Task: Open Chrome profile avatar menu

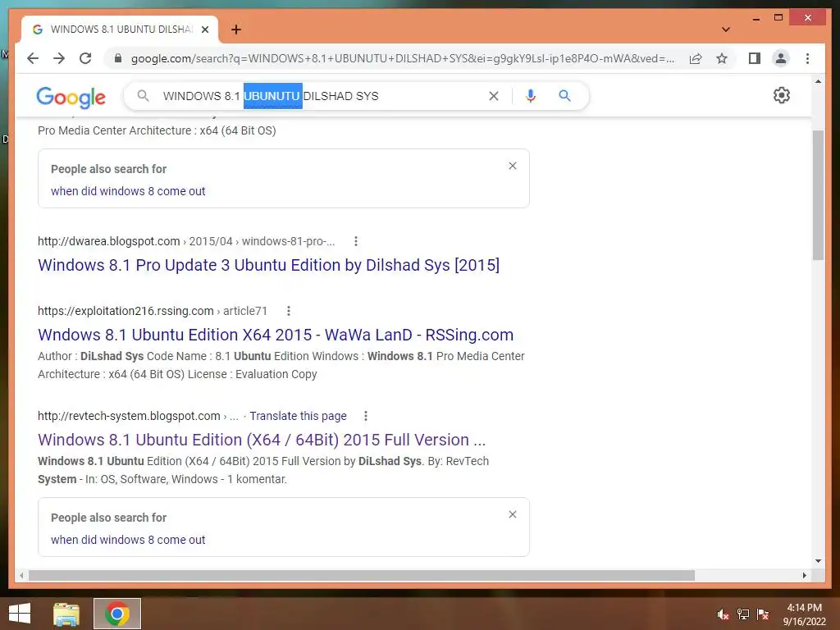Action: pos(781,58)
